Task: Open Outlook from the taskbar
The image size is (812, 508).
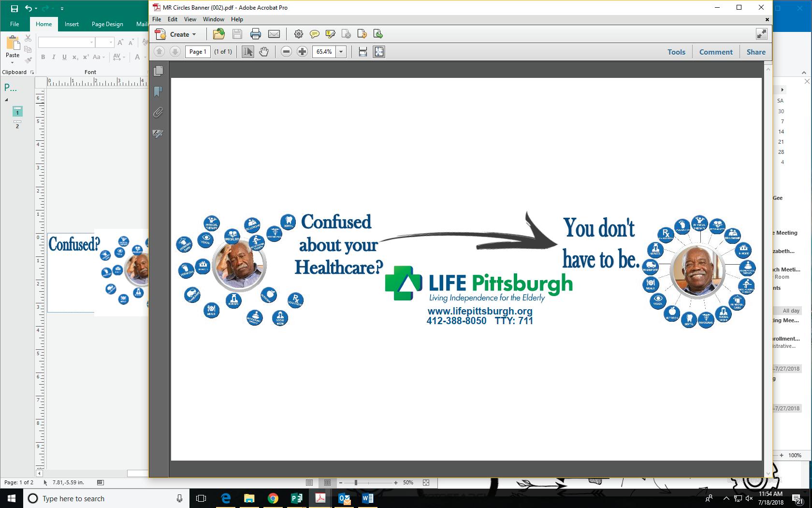Action: (344, 498)
